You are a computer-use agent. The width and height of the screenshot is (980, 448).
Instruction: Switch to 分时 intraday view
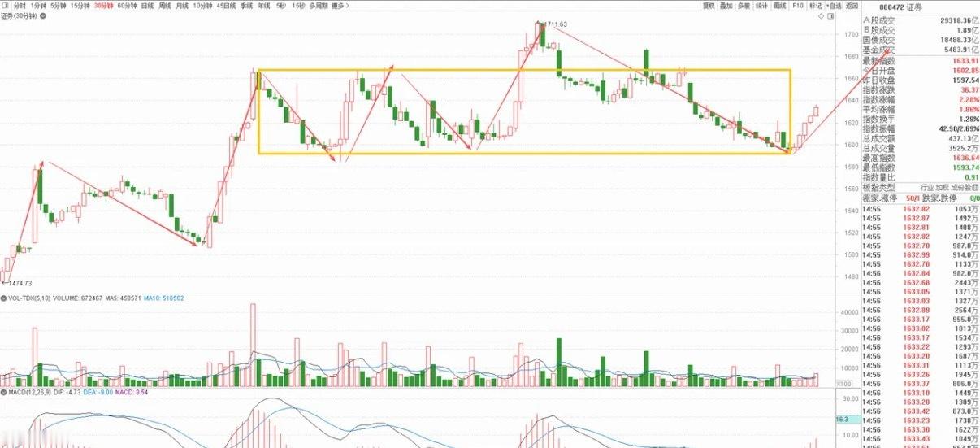[x=20, y=5]
